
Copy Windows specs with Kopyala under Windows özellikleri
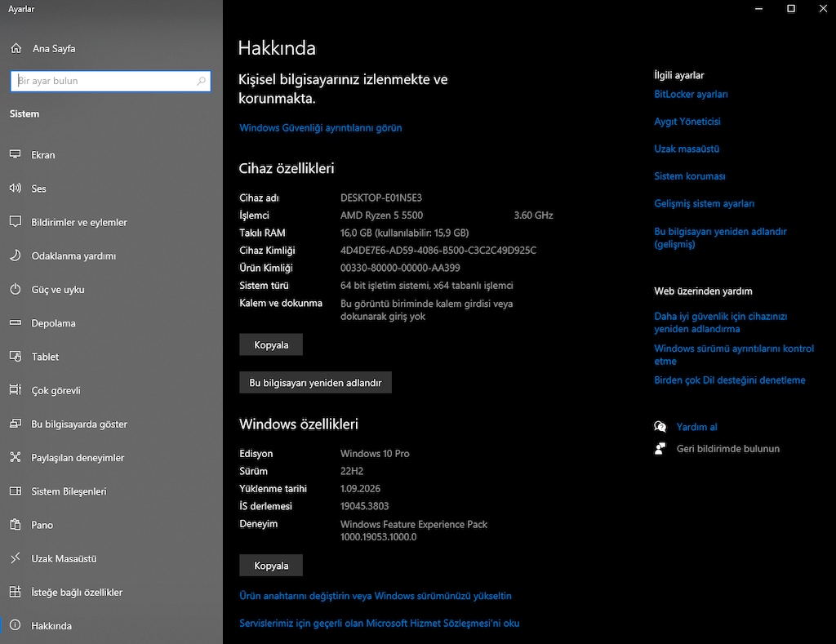(x=271, y=565)
